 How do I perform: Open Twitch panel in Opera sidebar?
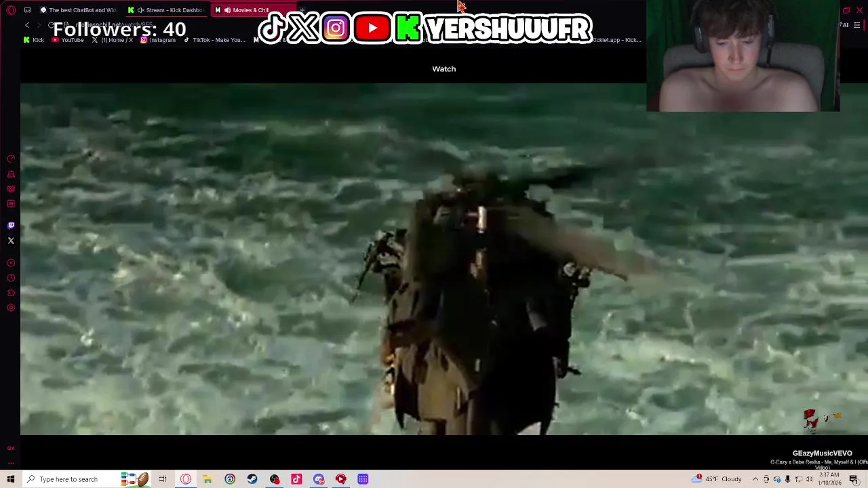(x=11, y=226)
